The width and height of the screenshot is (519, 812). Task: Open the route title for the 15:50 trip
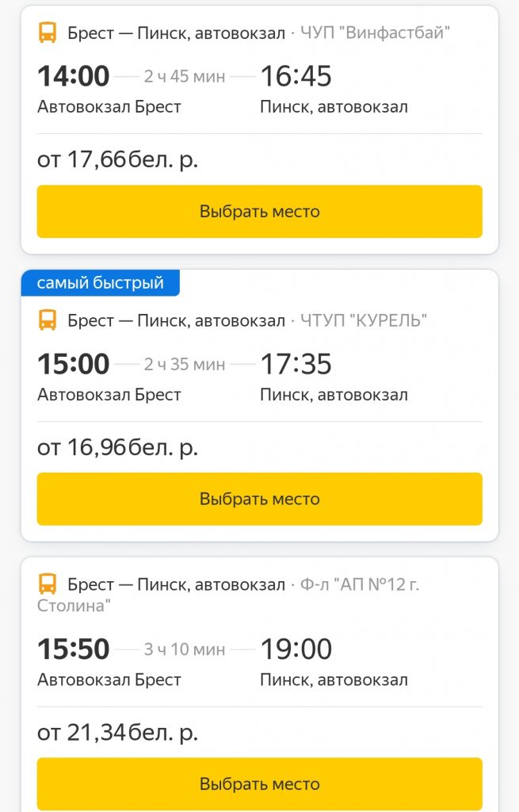pos(176,585)
